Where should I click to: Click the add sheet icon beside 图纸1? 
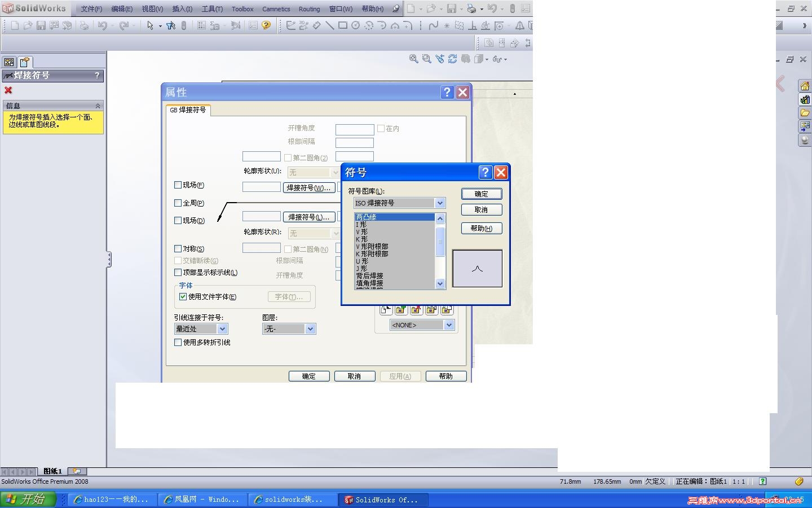(77, 471)
